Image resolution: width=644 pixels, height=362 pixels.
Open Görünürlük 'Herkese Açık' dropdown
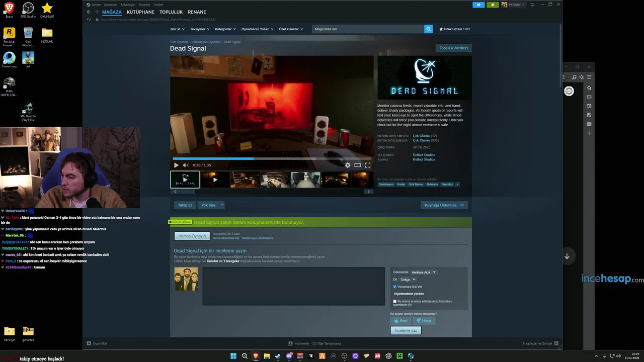[424, 272]
